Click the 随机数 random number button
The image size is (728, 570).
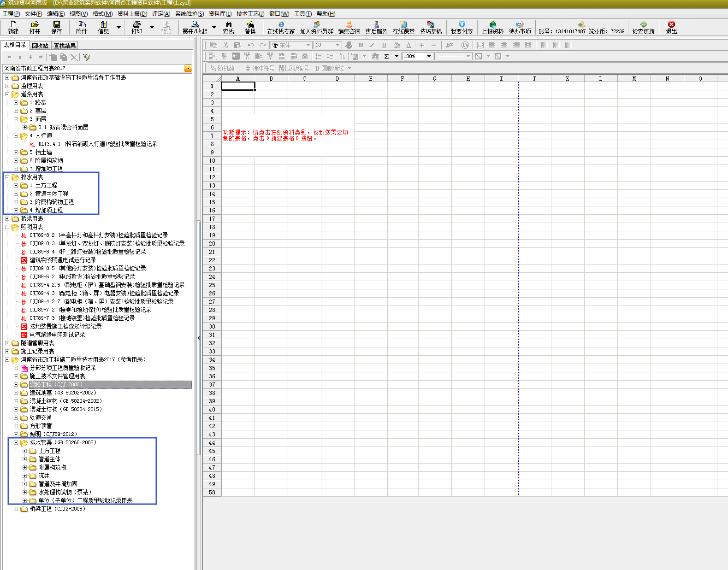point(222,68)
